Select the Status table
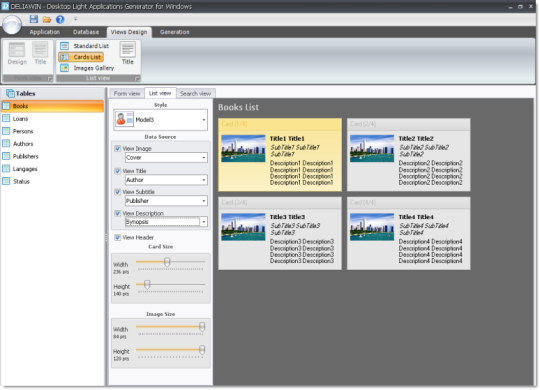The image size is (540, 390). [53, 182]
